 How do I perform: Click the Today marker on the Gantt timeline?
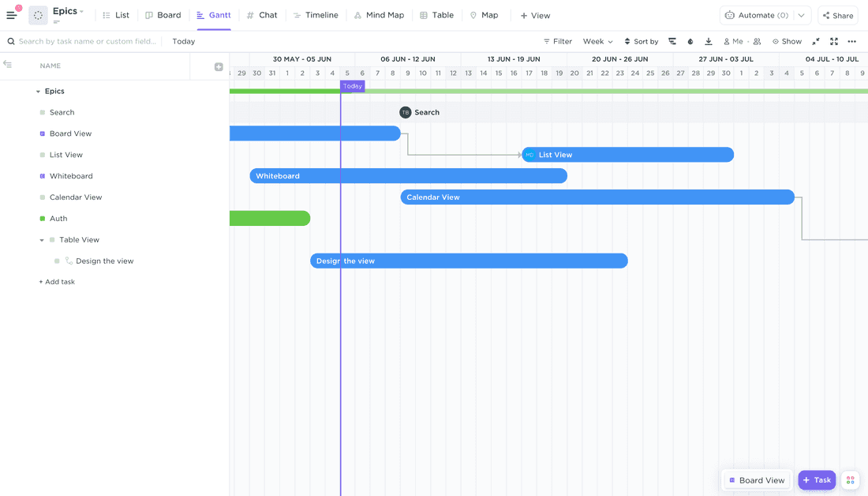point(352,85)
